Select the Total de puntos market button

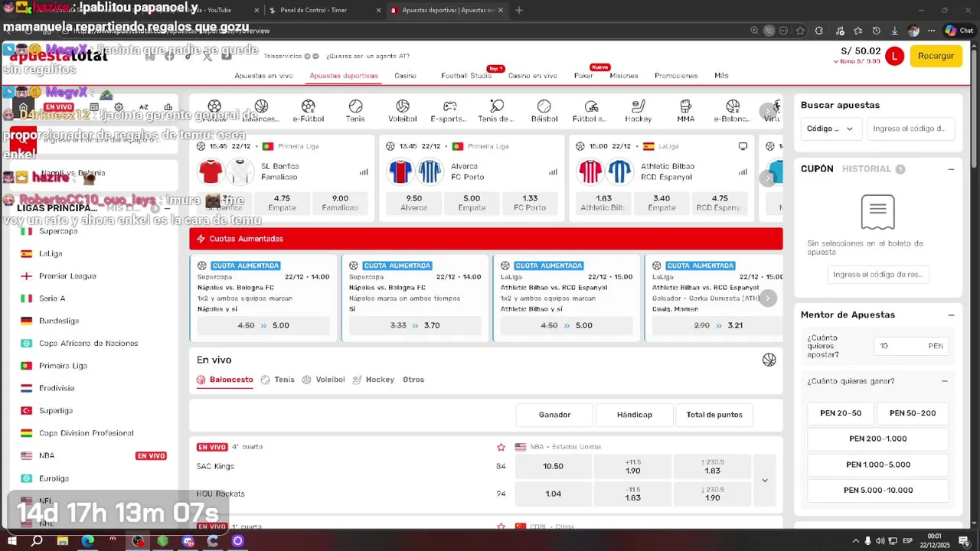tap(714, 415)
